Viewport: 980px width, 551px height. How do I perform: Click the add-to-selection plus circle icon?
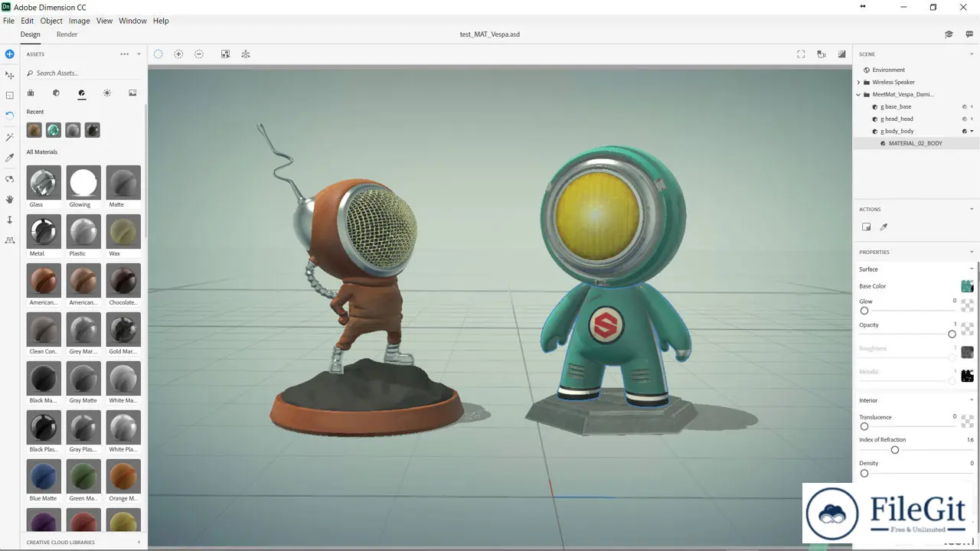click(178, 54)
